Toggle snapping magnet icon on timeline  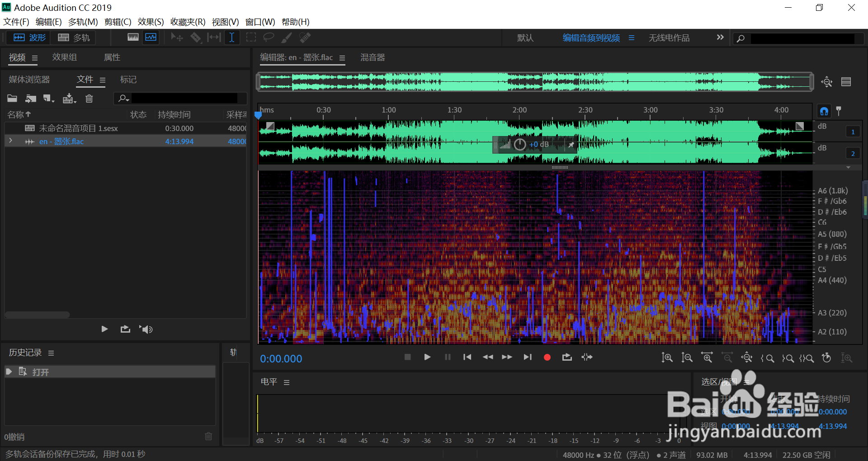coord(824,111)
